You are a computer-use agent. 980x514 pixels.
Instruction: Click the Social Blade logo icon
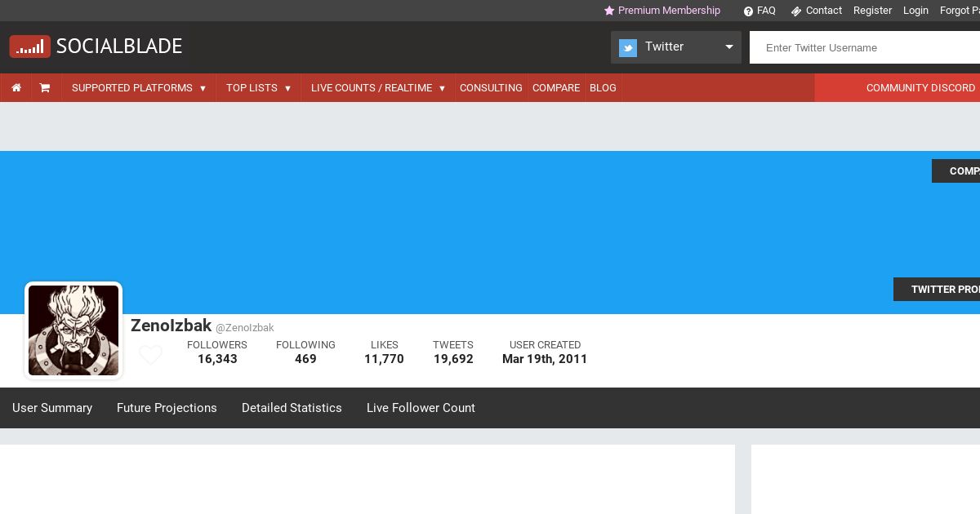(x=30, y=47)
